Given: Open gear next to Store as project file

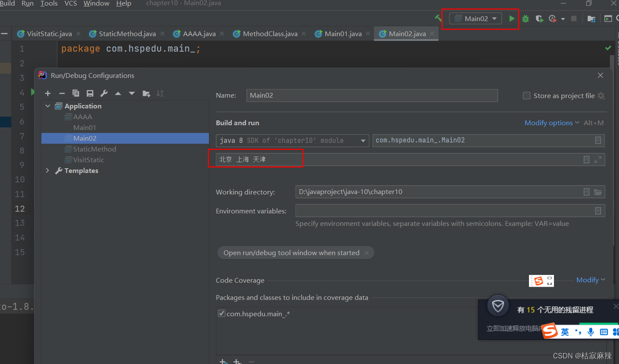Looking at the screenshot, I should pyautogui.click(x=601, y=96).
